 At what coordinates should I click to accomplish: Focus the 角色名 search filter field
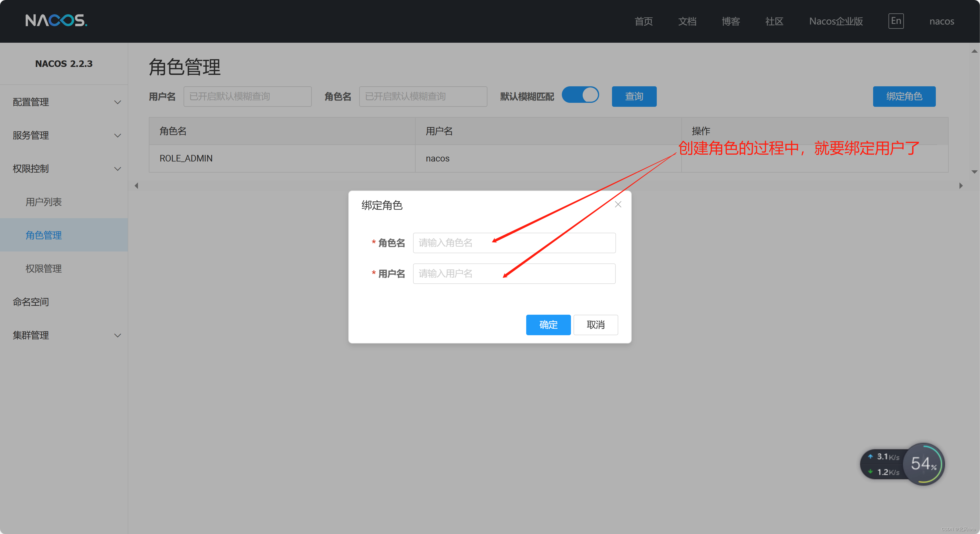click(423, 97)
